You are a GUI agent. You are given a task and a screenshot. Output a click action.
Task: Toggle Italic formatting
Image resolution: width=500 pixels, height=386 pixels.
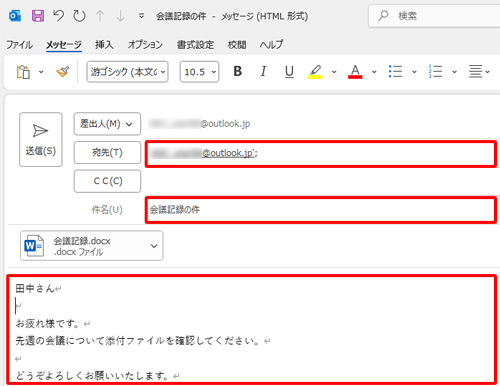pyautogui.click(x=263, y=71)
